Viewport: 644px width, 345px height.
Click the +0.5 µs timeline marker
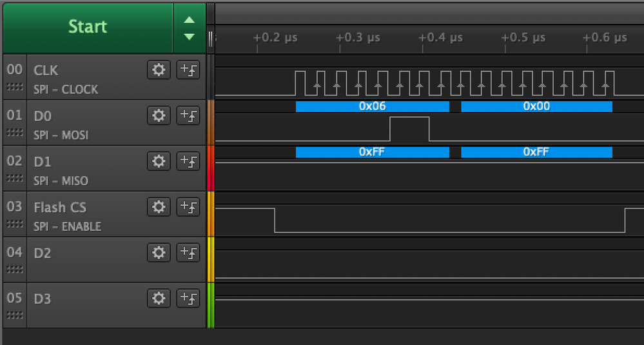(523, 38)
